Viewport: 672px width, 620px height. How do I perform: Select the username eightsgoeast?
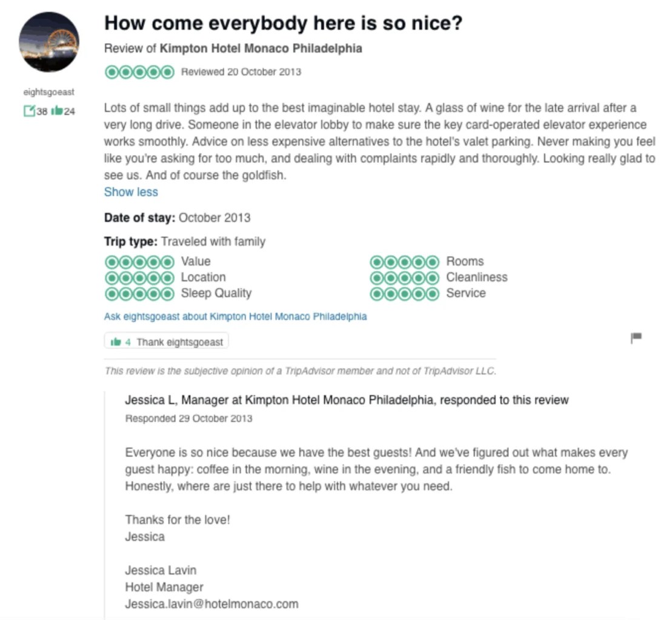48,91
